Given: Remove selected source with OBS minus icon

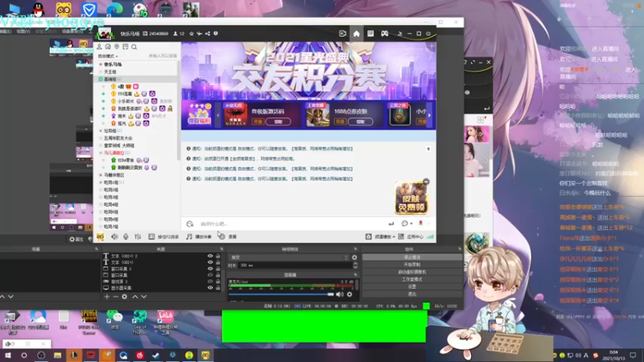Looking at the screenshot, I should tap(115, 297).
